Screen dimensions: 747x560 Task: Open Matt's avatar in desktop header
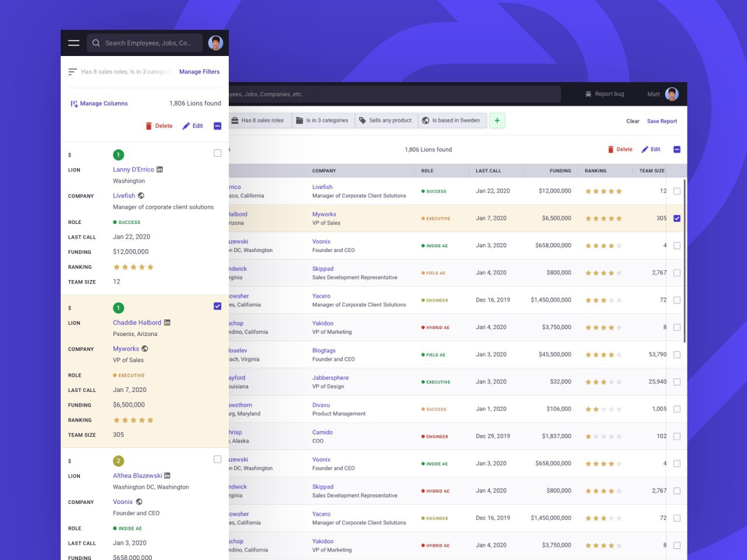click(672, 94)
